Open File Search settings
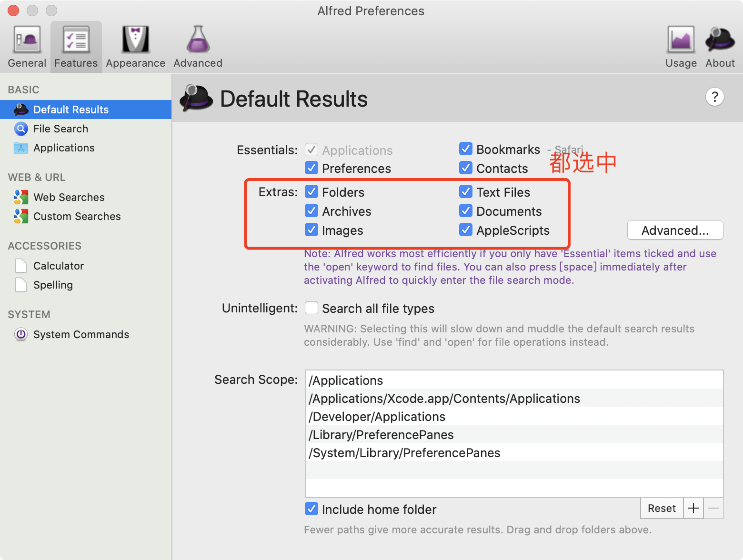Image resolution: width=743 pixels, height=560 pixels. coord(86,129)
